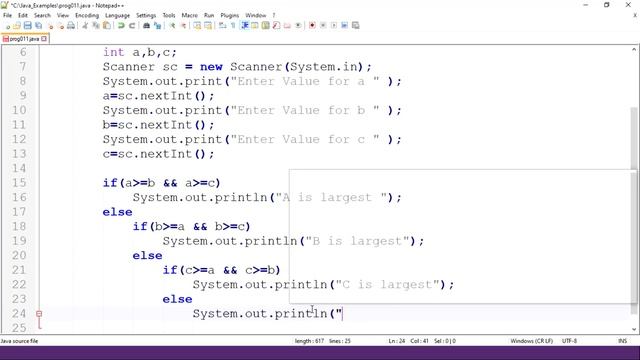Click the Redo toolbar icon
Image resolution: width=640 pixels, height=360 pixels.
coord(132,26)
